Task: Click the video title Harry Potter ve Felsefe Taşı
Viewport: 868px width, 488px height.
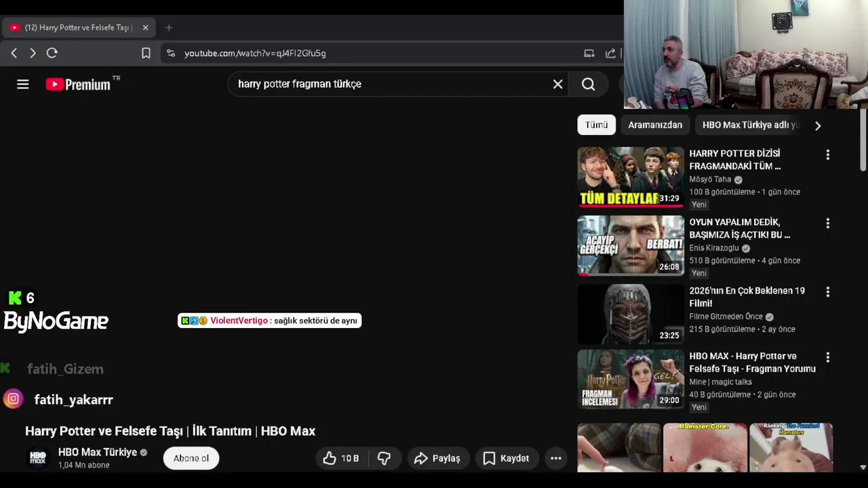Action: [x=170, y=431]
